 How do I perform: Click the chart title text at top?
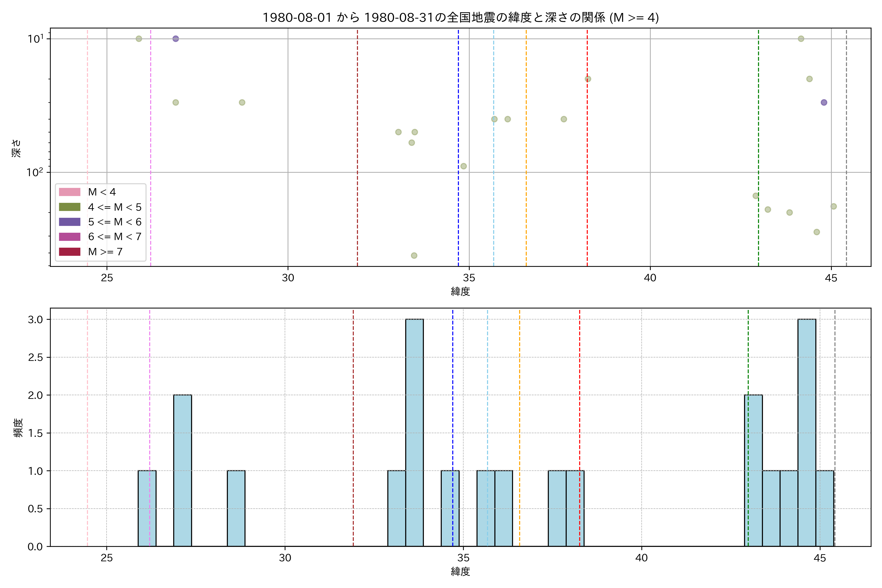coord(460,18)
